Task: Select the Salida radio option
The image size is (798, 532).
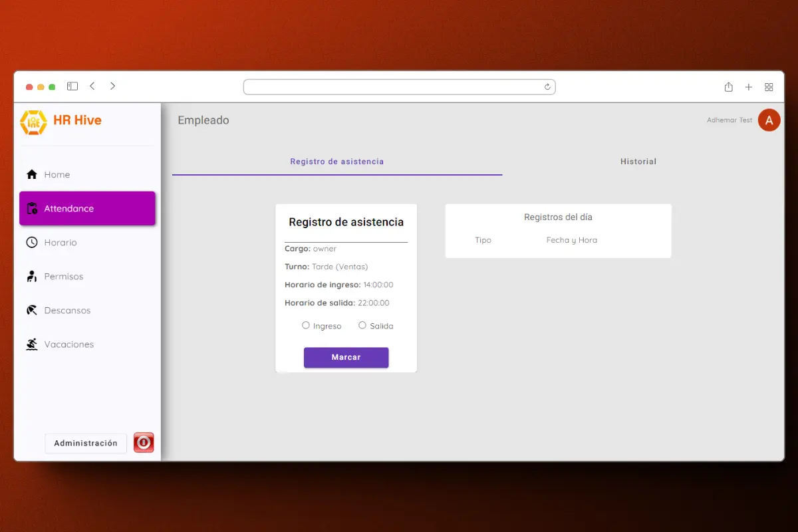Action: pos(362,325)
